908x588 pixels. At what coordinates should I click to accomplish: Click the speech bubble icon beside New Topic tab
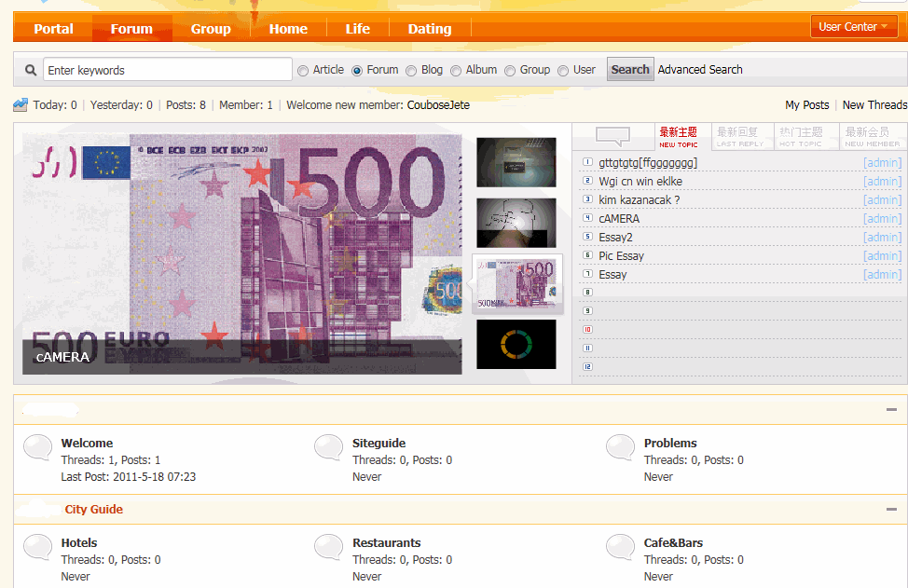[x=612, y=137]
